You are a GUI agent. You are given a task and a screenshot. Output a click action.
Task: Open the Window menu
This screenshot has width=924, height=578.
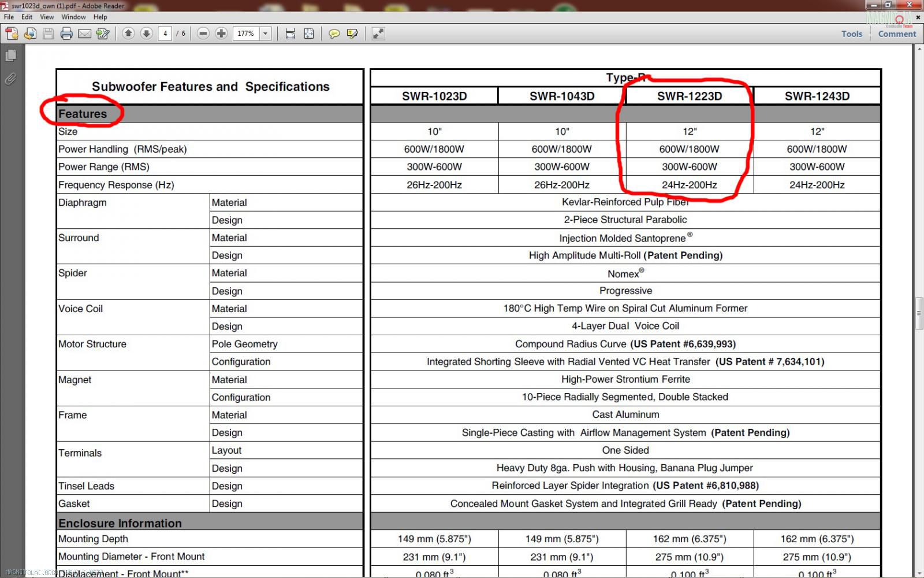73,17
